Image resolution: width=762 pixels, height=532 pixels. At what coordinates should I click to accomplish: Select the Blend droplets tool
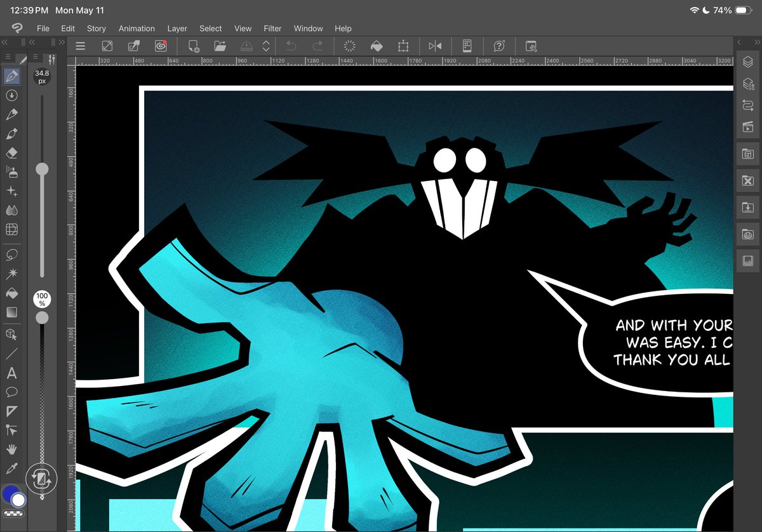point(11,210)
